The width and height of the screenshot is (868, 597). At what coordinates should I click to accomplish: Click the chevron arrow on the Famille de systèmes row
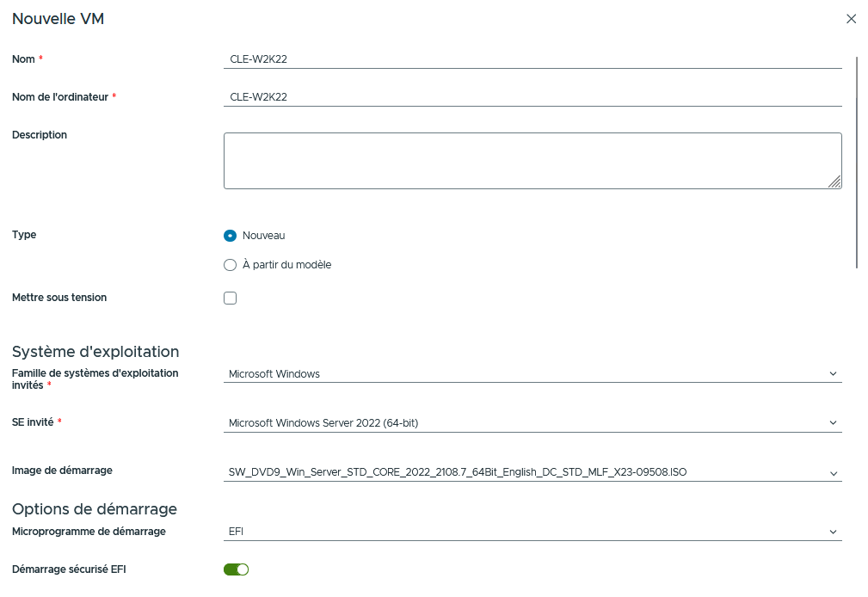832,374
